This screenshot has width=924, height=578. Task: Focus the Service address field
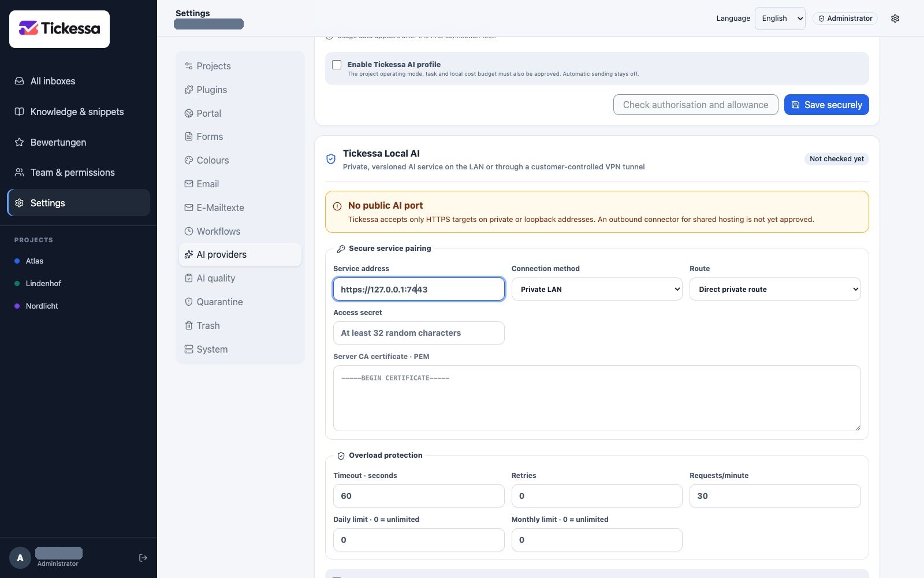(x=419, y=289)
